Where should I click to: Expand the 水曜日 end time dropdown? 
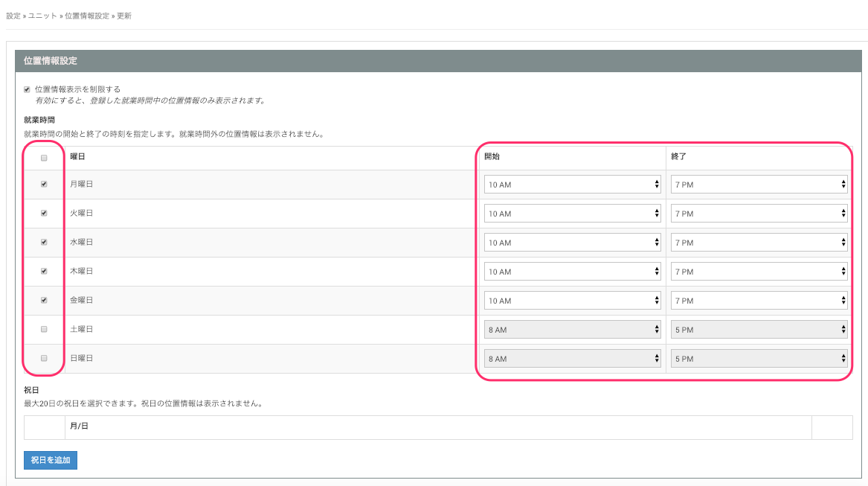(759, 243)
